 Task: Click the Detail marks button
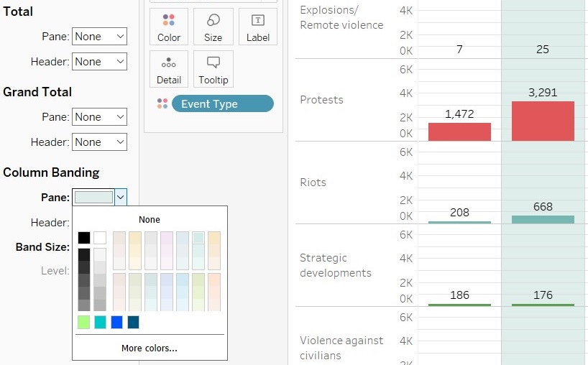tap(169, 70)
